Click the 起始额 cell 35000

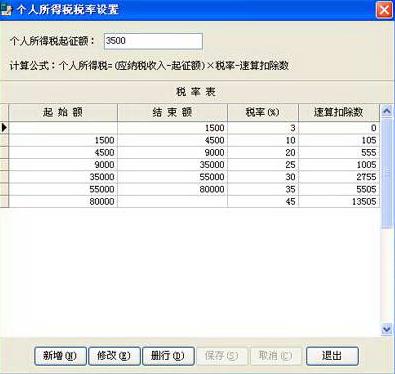(63, 177)
